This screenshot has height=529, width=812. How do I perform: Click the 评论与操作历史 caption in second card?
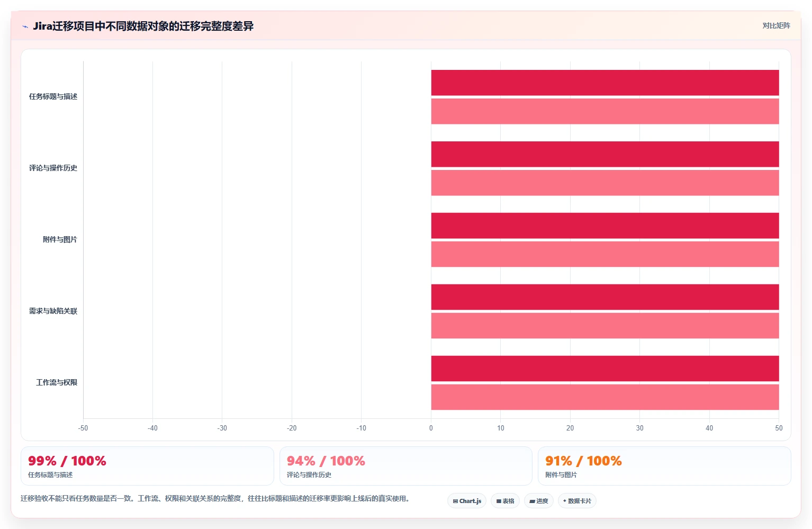[x=309, y=475]
